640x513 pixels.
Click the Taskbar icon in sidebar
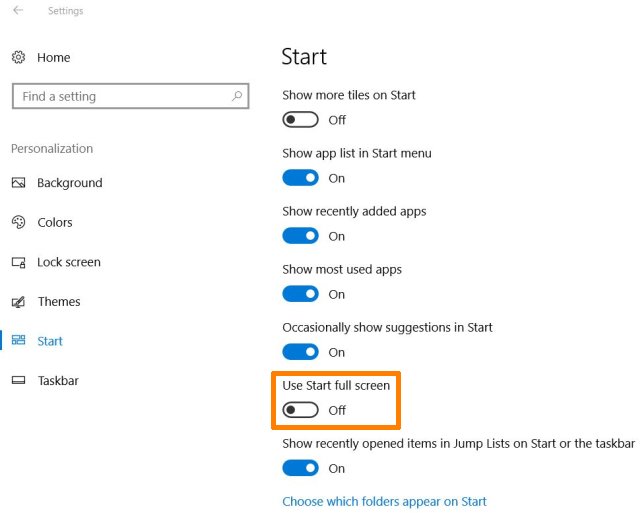(18, 380)
